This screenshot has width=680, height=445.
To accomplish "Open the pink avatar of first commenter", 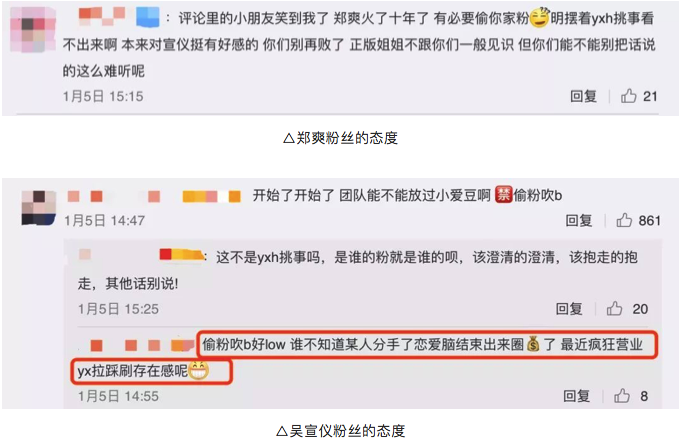I will click(33, 29).
